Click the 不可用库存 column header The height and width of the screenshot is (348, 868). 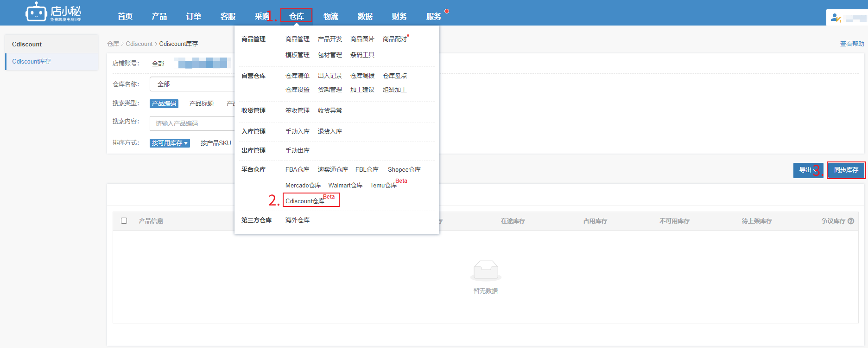[x=675, y=221]
